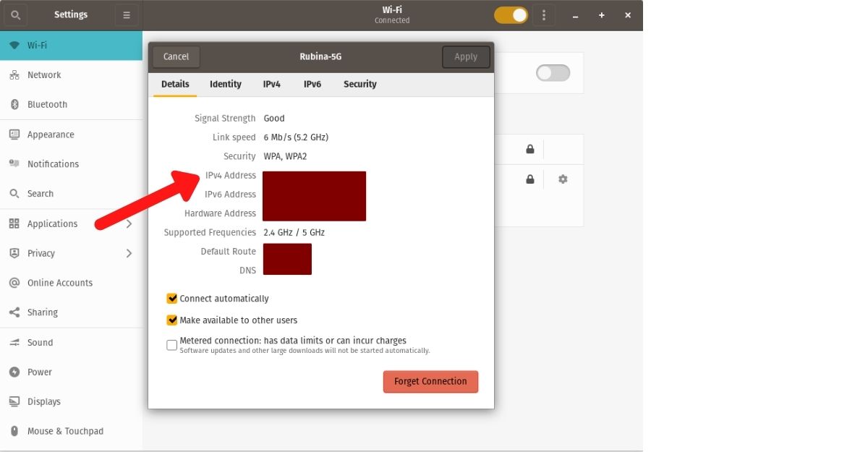868x452 pixels.
Task: Open the Settings search icon
Action: [15, 14]
